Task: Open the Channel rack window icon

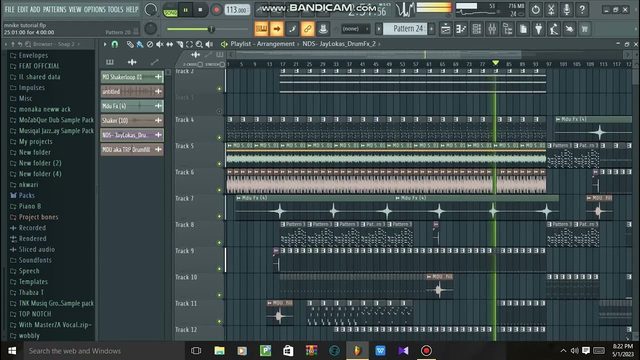Action: pos(477,29)
